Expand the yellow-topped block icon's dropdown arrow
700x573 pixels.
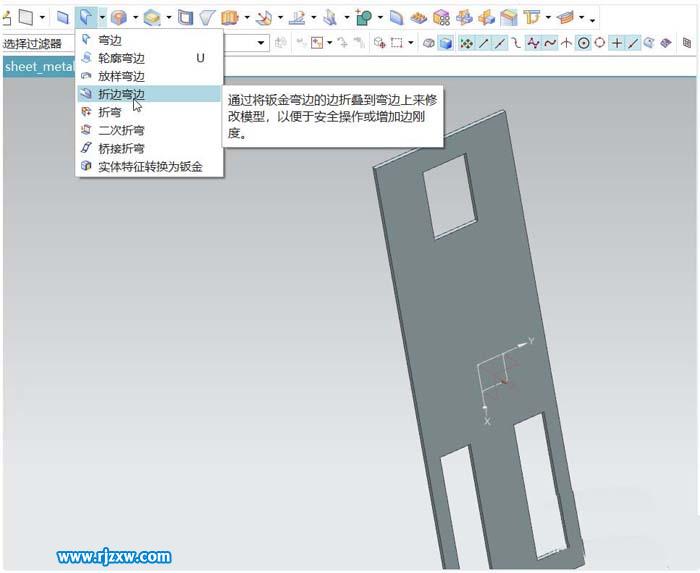pos(169,18)
